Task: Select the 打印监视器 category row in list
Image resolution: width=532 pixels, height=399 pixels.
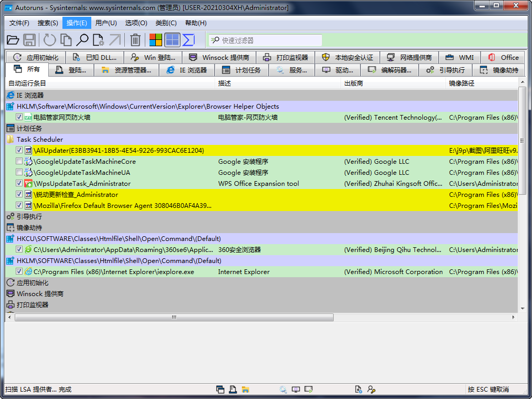Action: coord(262,304)
